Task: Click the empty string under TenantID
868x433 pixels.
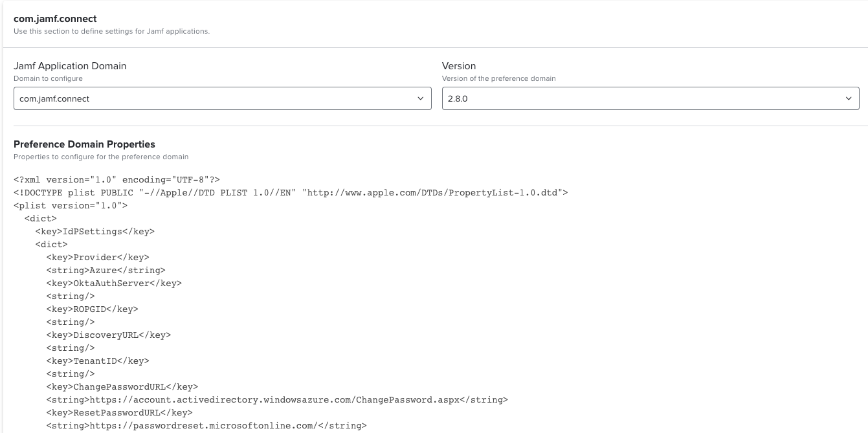Action: 71,373
